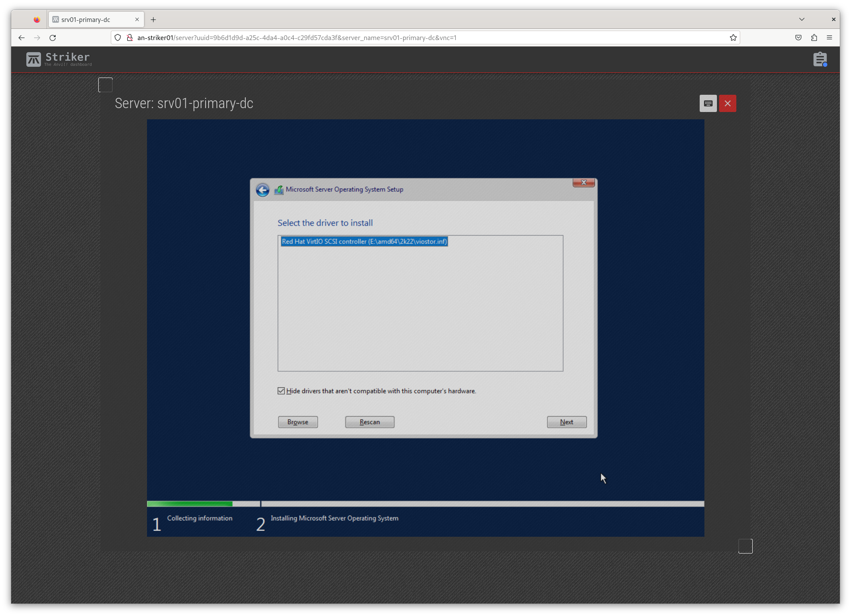Click the Striker dashboard logo

pyautogui.click(x=59, y=59)
